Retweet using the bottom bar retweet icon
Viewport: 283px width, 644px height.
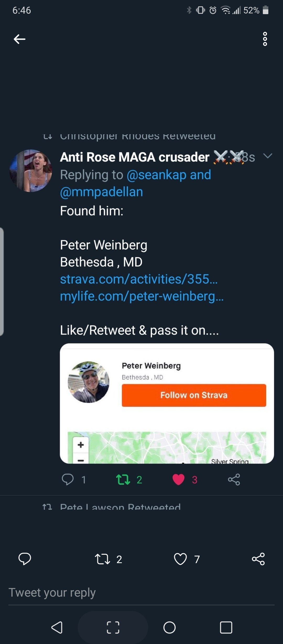click(102, 559)
